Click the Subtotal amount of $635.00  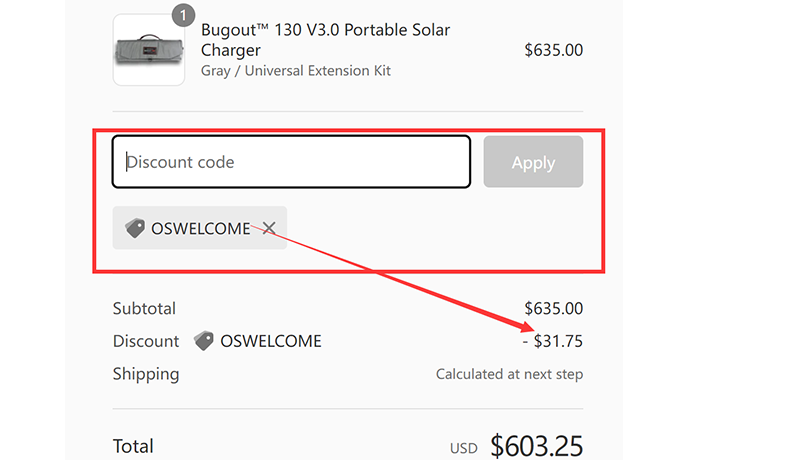coord(553,309)
